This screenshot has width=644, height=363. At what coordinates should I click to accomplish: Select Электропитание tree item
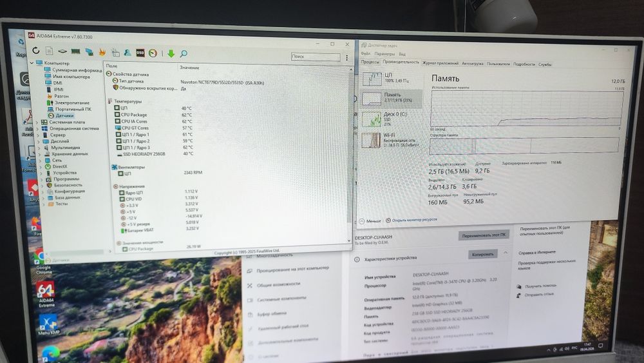click(72, 103)
